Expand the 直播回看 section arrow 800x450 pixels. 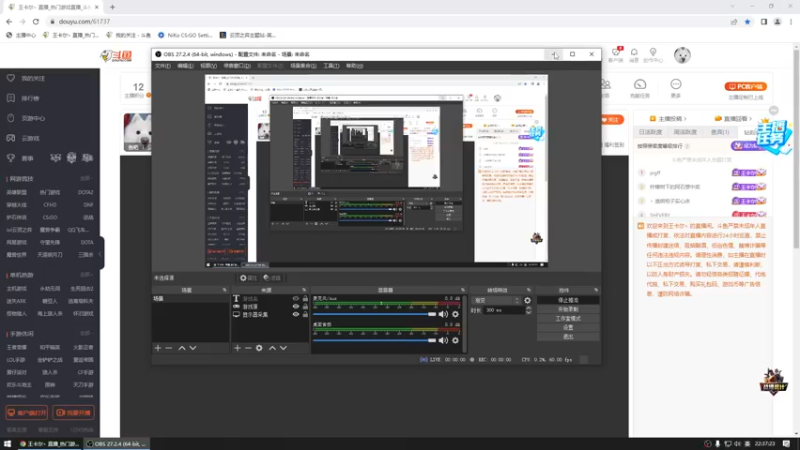751,119
